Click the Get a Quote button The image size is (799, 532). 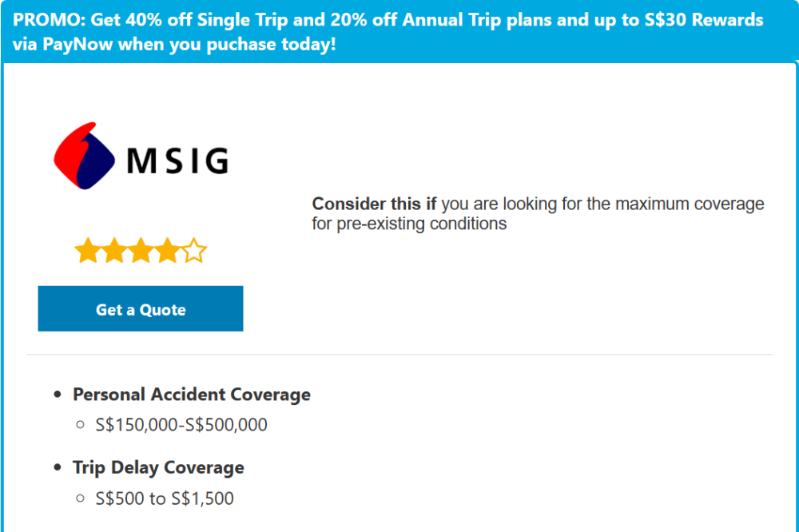[x=141, y=309]
